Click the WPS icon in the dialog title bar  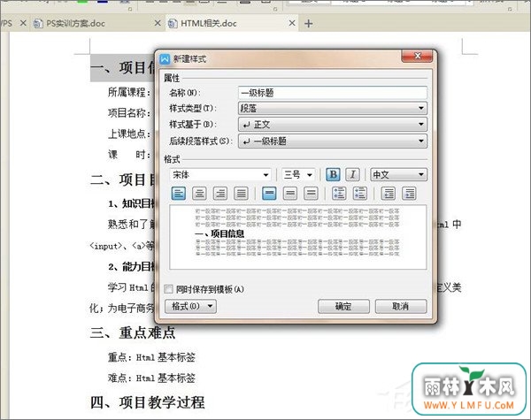[165, 59]
